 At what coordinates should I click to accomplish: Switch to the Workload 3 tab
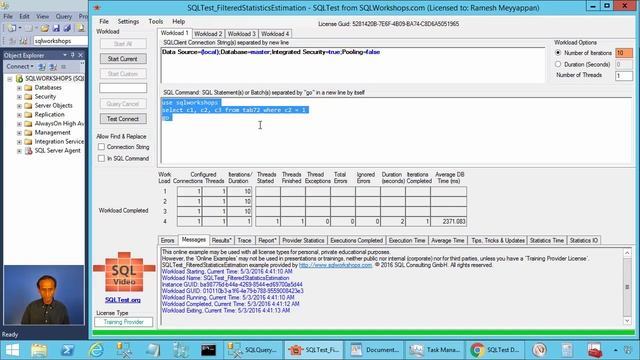pyautogui.click(x=242, y=34)
